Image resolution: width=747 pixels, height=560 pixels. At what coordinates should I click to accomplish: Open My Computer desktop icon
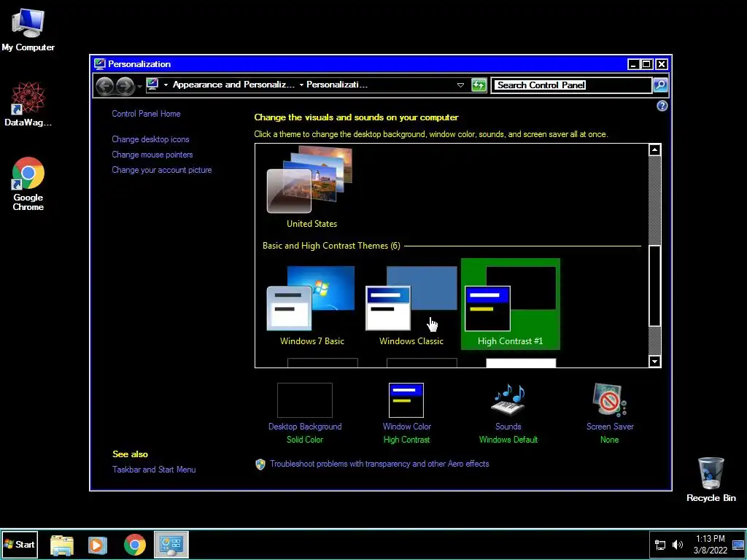28,30
